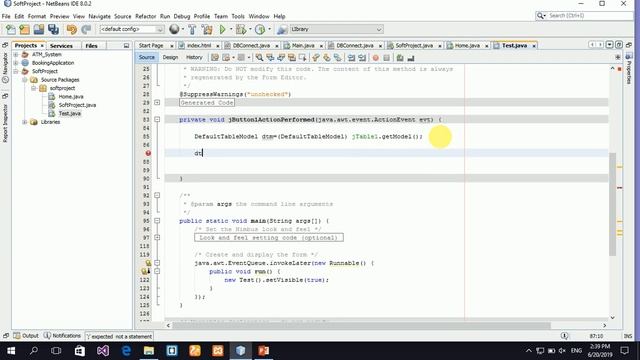Expand the Generated Code fold at line 29
The image size is (640, 360).
(157, 102)
